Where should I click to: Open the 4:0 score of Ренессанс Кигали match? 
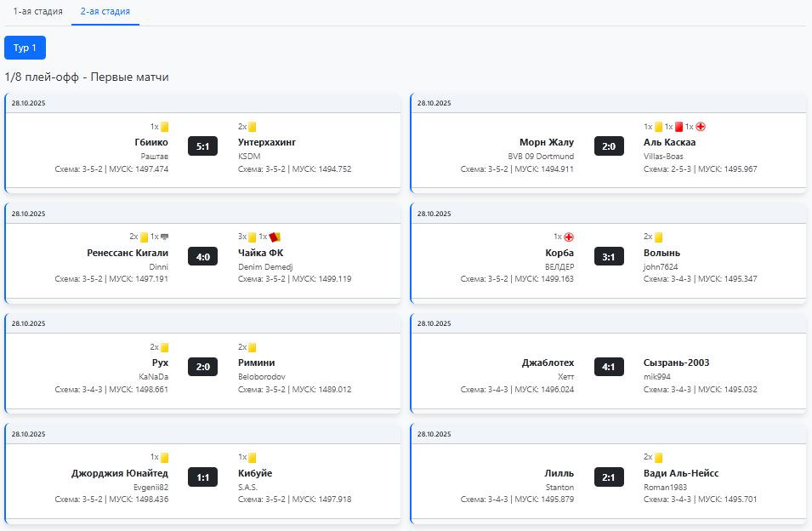tap(203, 257)
